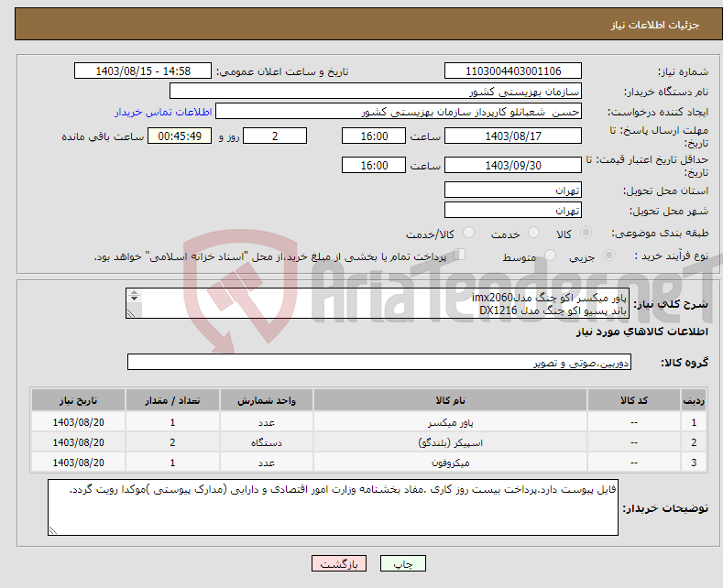Viewport: 723px width, 588px height.
Task: Select the خدمت radio button
Action: pos(533,233)
